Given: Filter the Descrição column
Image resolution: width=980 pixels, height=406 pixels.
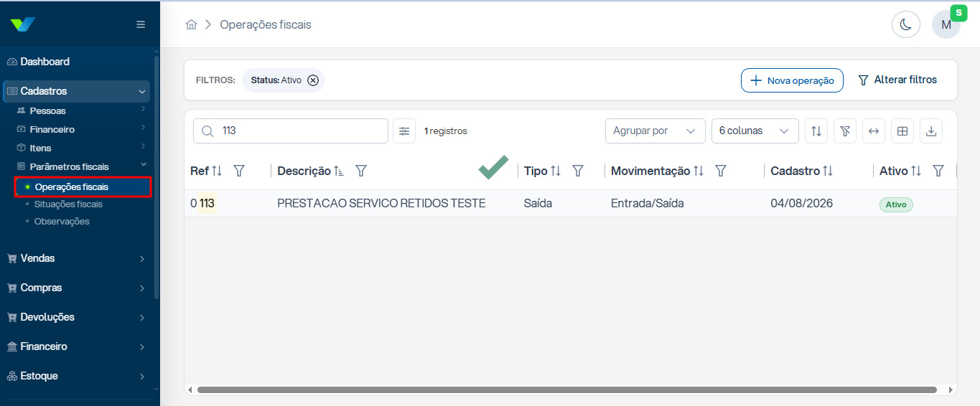Looking at the screenshot, I should click(361, 171).
